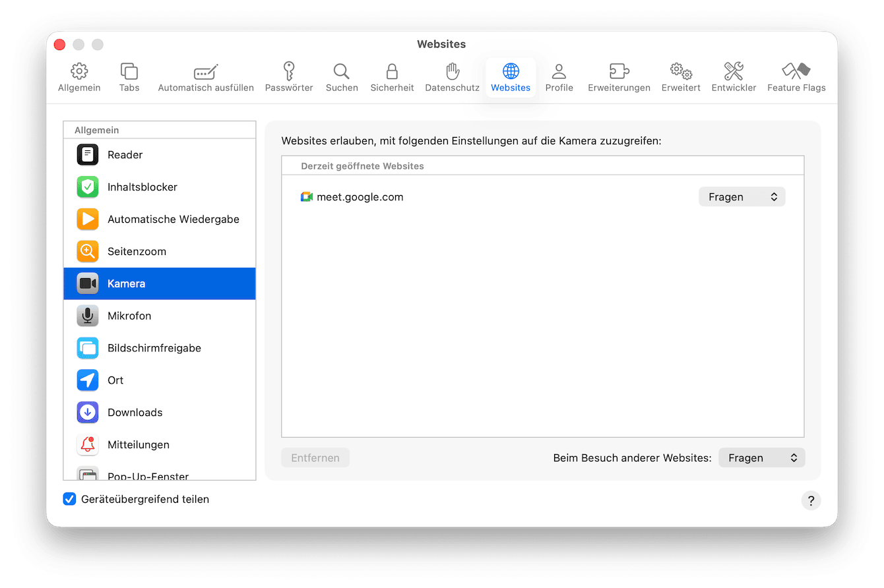
Task: Select Inhaltsblocker in the sidebar
Action: (142, 187)
